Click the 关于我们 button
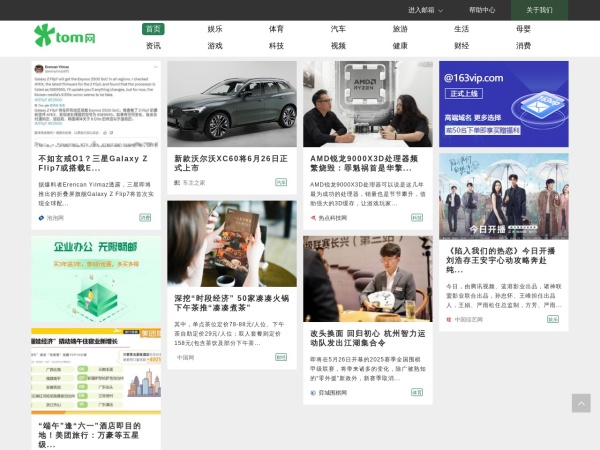 [x=539, y=10]
